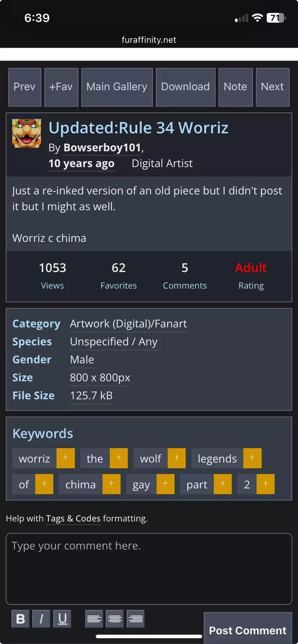Align comment text right

click(x=136, y=618)
